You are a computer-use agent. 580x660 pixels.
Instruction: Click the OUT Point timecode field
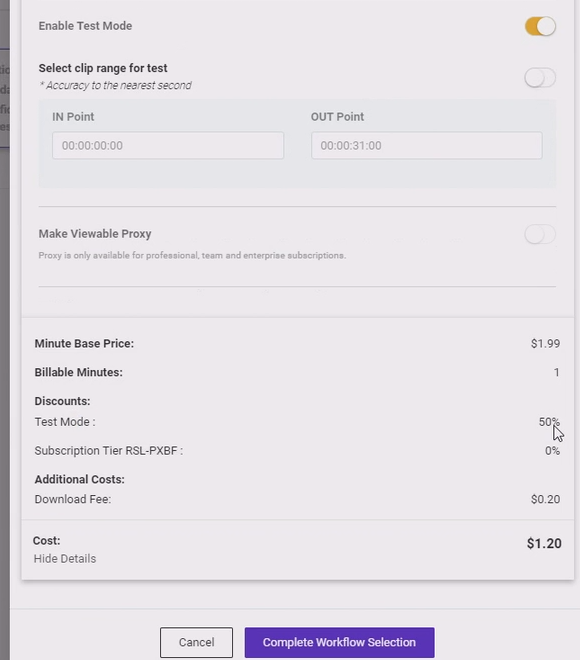(x=427, y=146)
